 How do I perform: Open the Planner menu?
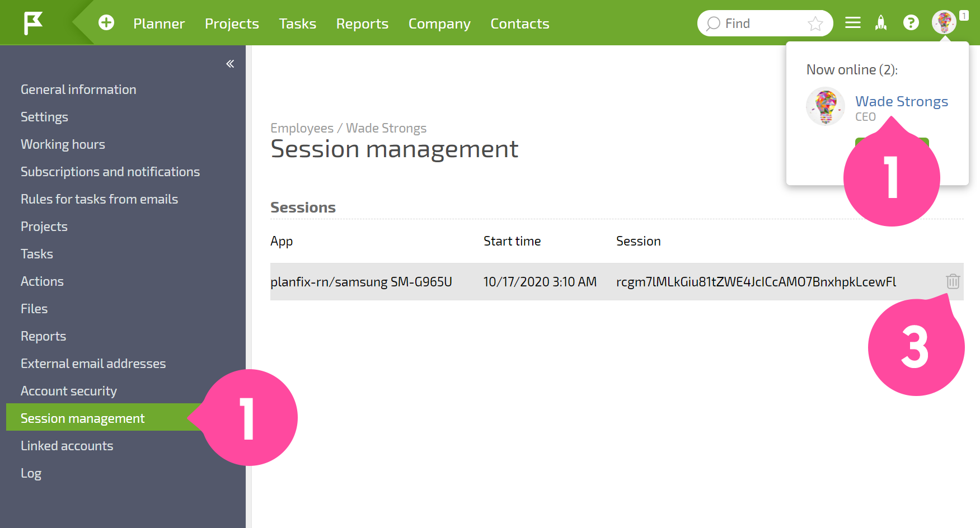pos(159,23)
